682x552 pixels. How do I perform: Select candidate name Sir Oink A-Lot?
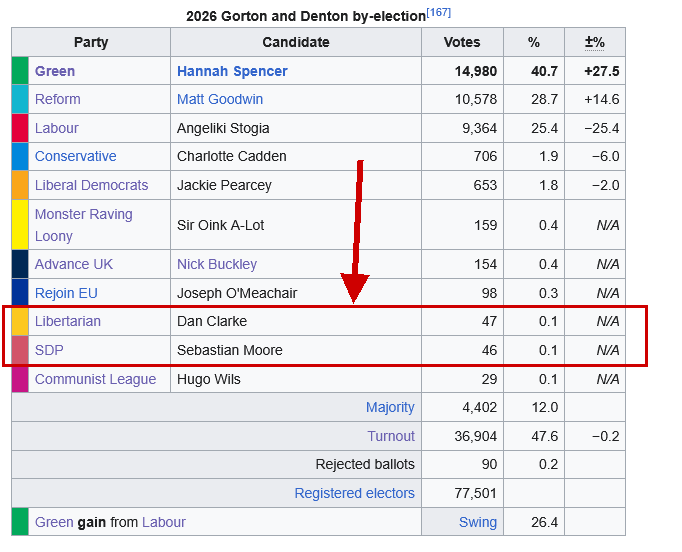click(221, 225)
